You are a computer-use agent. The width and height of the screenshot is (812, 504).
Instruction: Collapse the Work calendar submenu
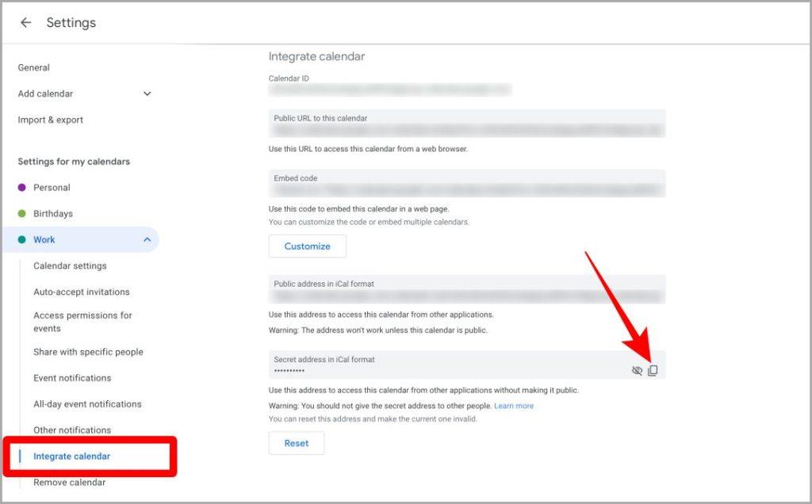point(147,239)
